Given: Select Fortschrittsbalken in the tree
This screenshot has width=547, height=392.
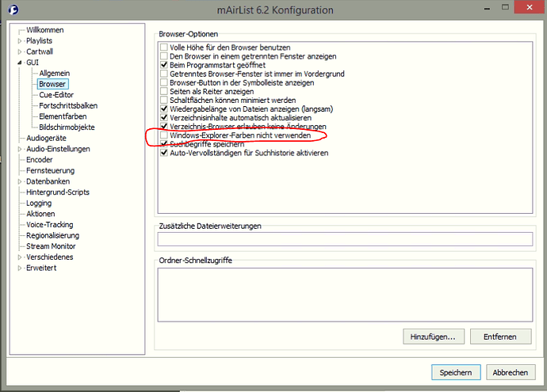Looking at the screenshot, I should tap(68, 105).
